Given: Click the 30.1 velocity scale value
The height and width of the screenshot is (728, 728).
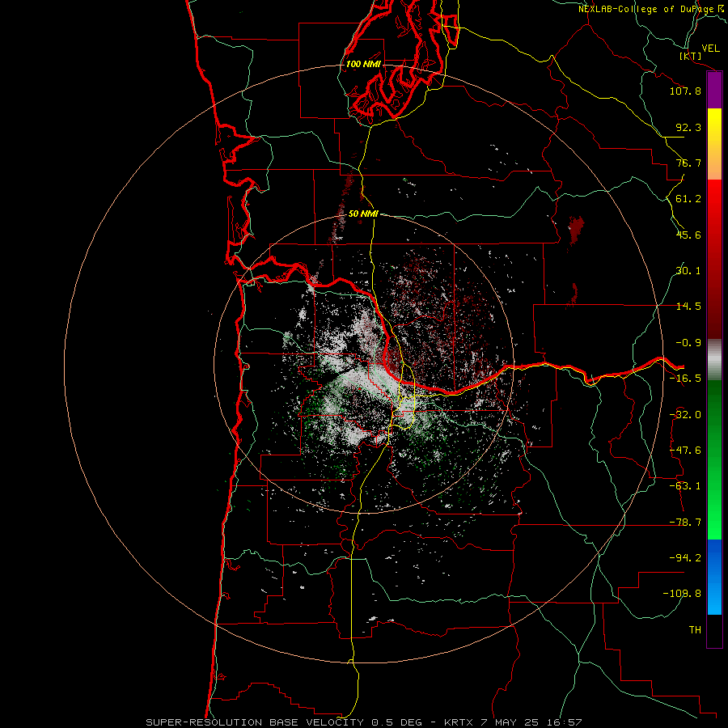Looking at the screenshot, I should (x=688, y=271).
